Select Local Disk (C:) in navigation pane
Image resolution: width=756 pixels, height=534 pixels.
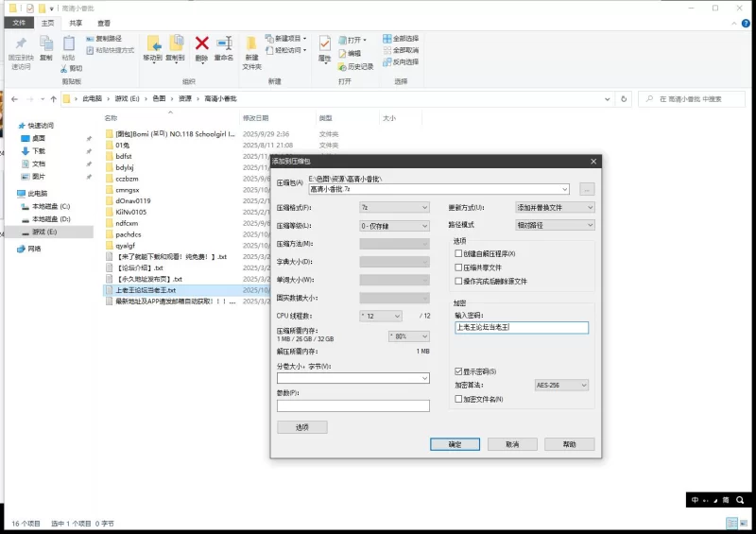[51, 206]
